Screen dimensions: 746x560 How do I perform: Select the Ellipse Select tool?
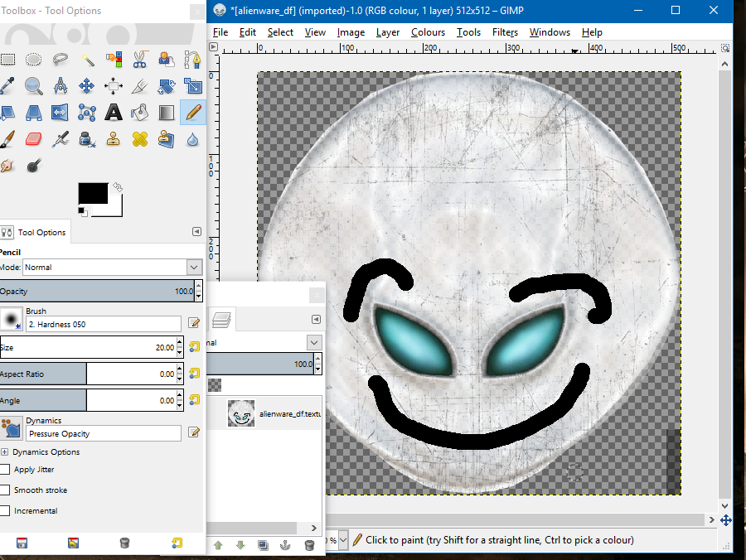(33, 60)
